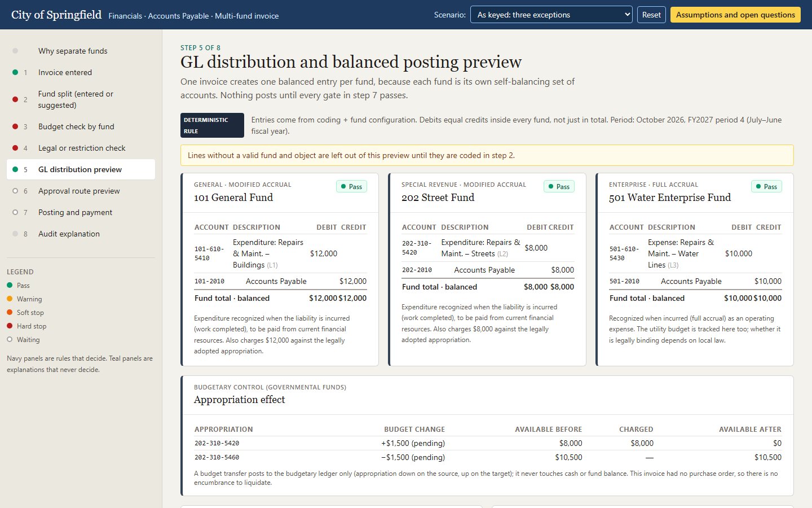
Task: Go to step 7 Posting and payment
Action: (81, 212)
